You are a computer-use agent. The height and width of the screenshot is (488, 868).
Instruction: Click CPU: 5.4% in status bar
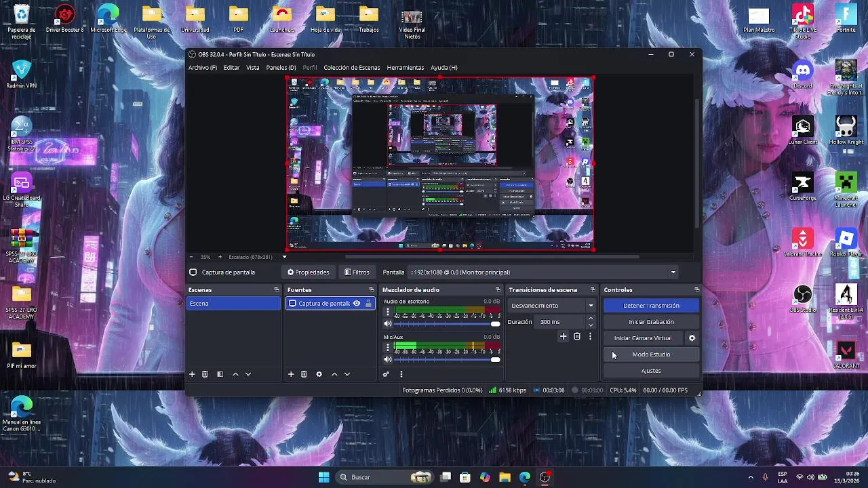coord(623,390)
